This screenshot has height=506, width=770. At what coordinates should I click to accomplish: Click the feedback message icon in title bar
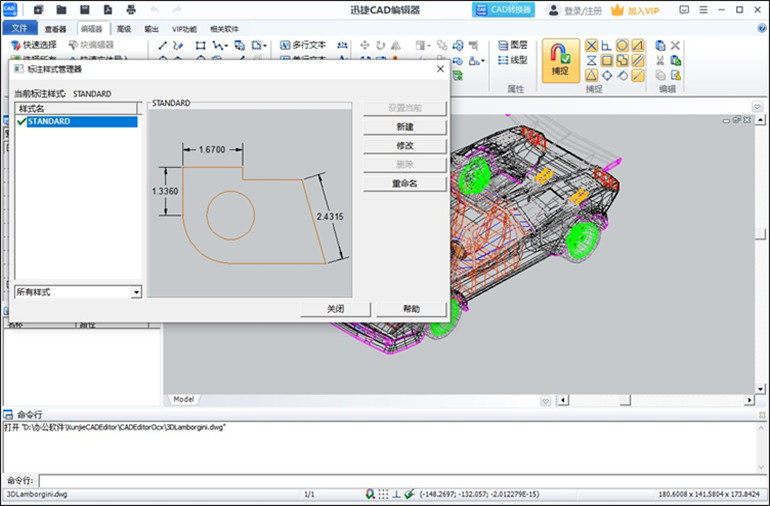pyautogui.click(x=684, y=10)
